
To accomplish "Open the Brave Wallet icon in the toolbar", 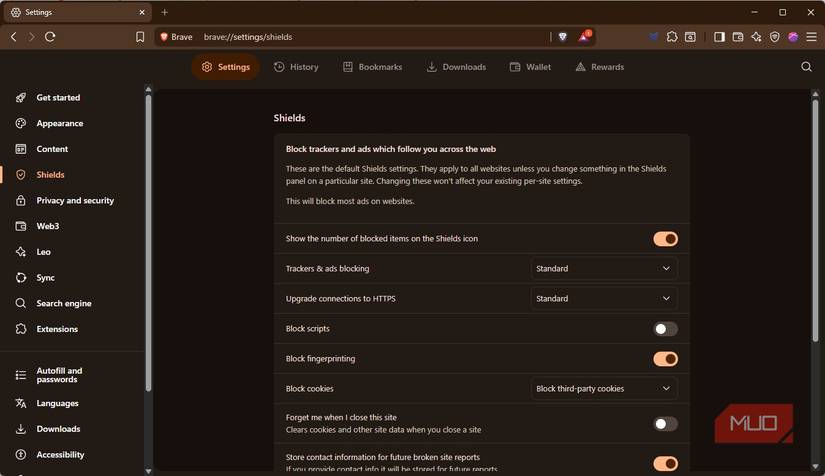I will (x=738, y=37).
